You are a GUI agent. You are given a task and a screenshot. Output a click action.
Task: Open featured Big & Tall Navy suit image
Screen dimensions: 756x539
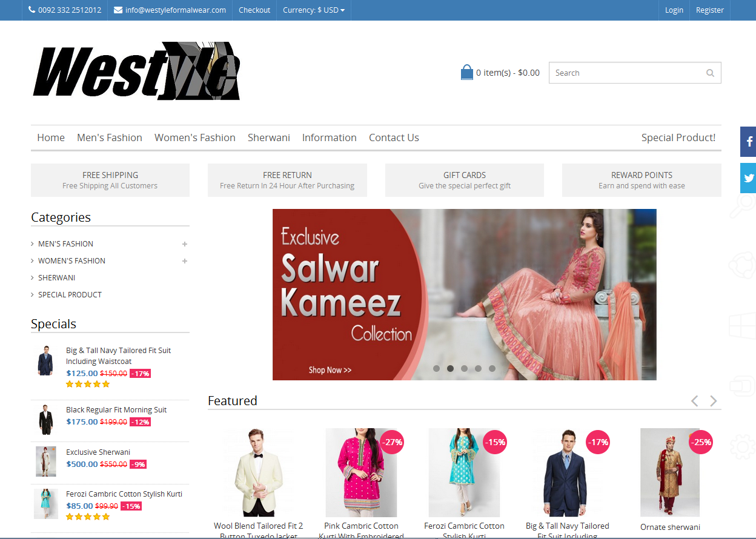[567, 473]
